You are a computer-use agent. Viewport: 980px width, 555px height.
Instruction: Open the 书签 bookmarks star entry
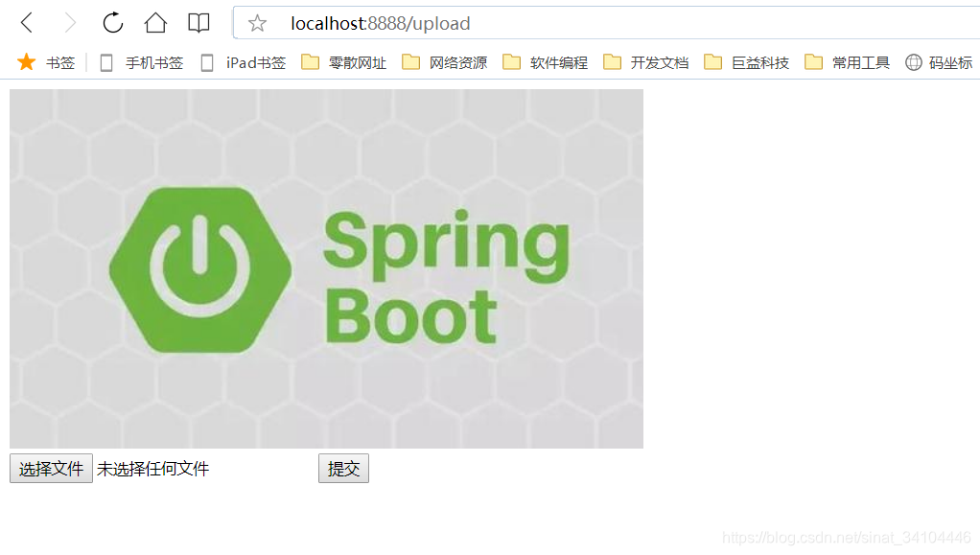46,62
